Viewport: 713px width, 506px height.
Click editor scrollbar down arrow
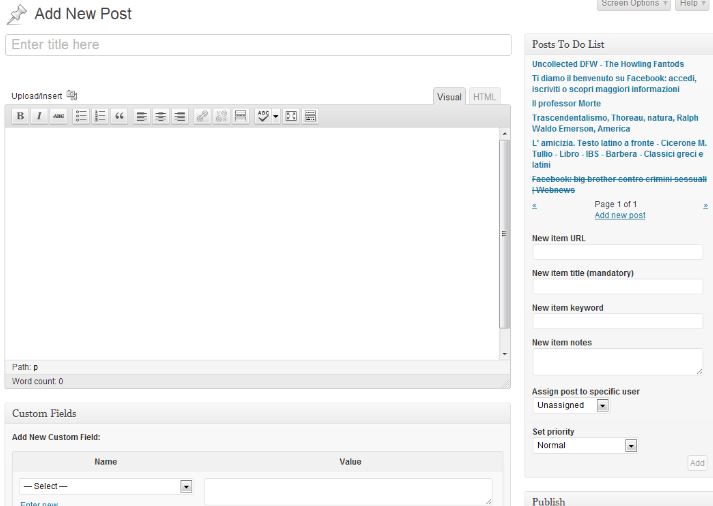coord(504,354)
